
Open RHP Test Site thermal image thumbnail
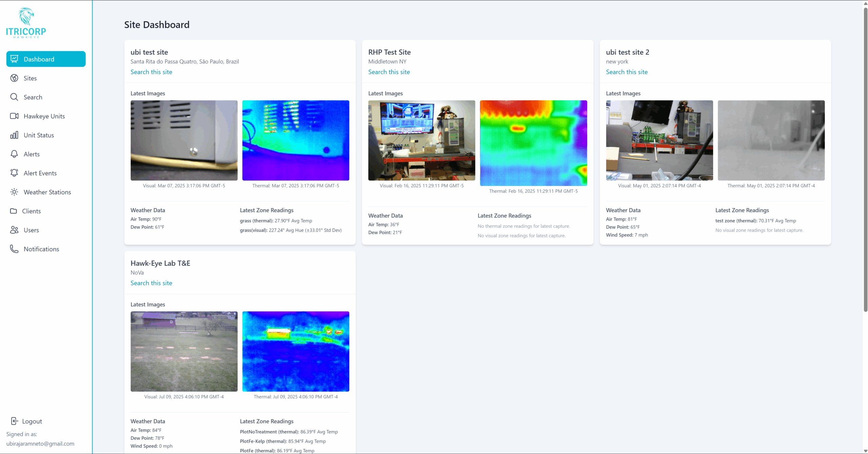coord(533,143)
